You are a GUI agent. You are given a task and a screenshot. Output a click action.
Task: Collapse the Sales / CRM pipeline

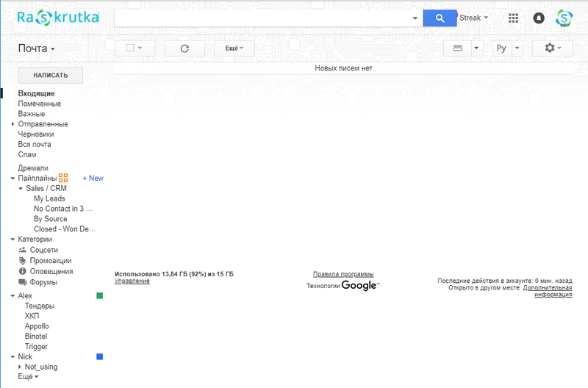[21, 189]
